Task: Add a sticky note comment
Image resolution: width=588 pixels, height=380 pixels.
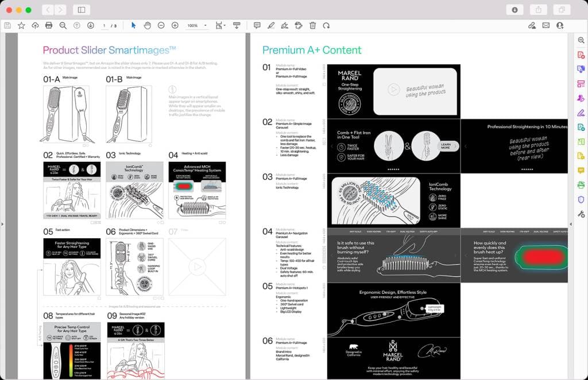Action: tap(257, 25)
